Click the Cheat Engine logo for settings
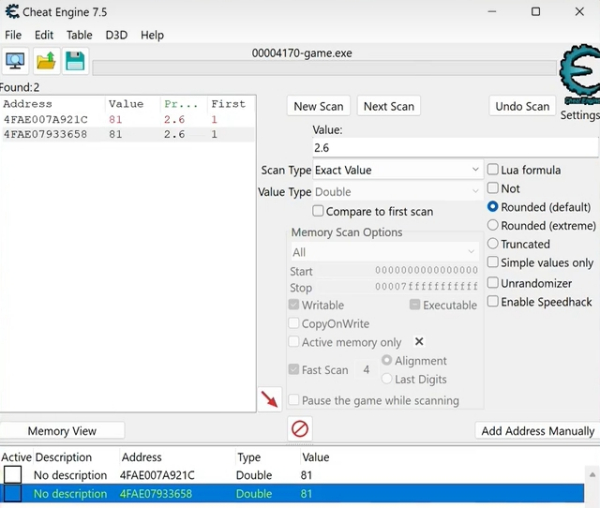Viewport: 600px width, 508px height. coord(579,73)
